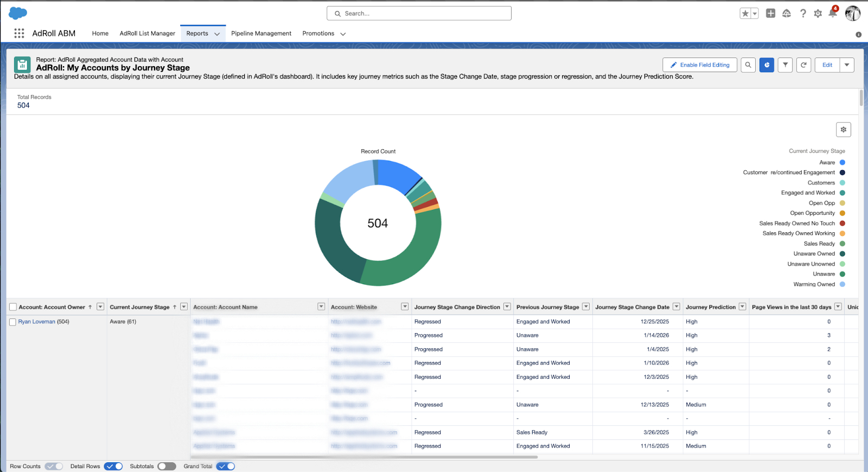Open the Journey Prediction column menu

[x=742, y=307]
